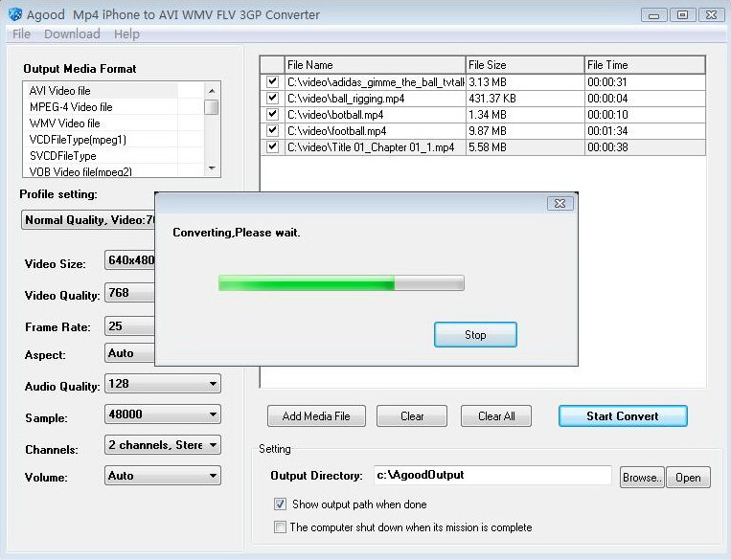Open the Frame Rate 25 dropdown

click(x=129, y=325)
